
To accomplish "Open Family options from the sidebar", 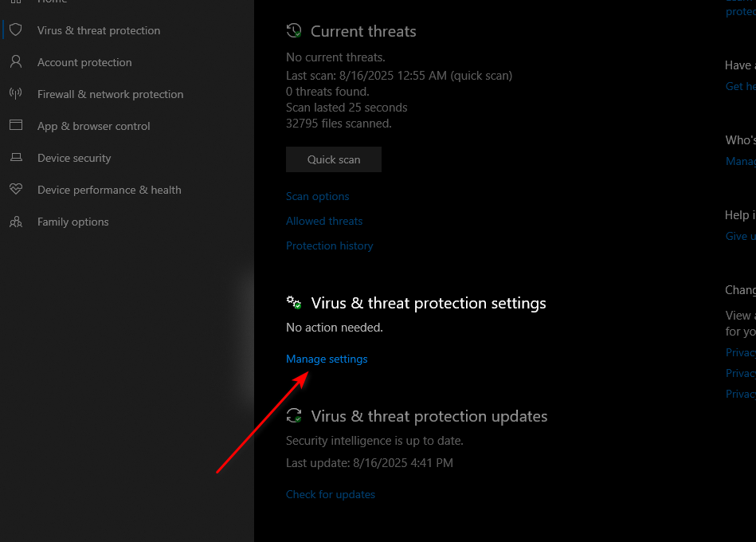I will pyautogui.click(x=72, y=222).
